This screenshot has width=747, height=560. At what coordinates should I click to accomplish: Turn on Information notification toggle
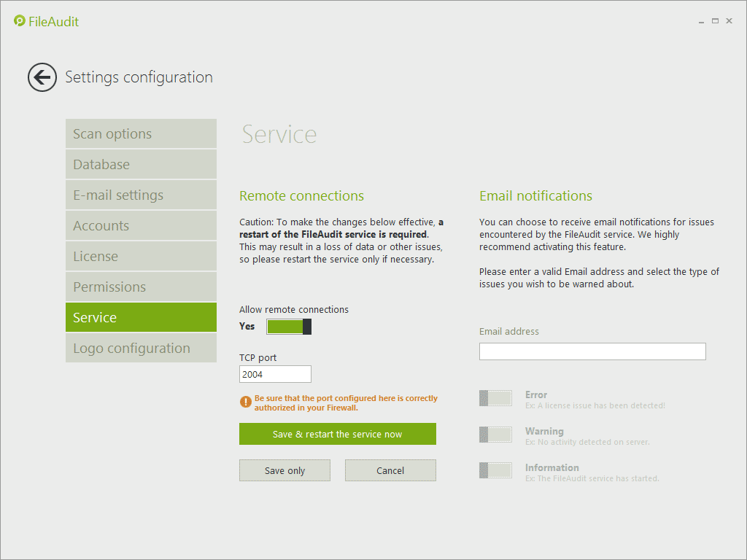(x=495, y=471)
